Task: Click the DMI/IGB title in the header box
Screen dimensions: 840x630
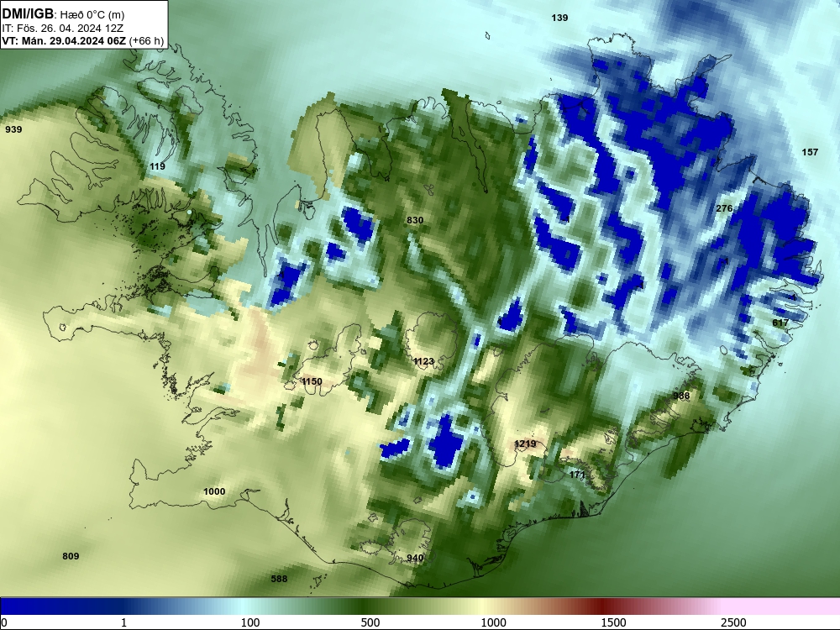Action: 28,13
